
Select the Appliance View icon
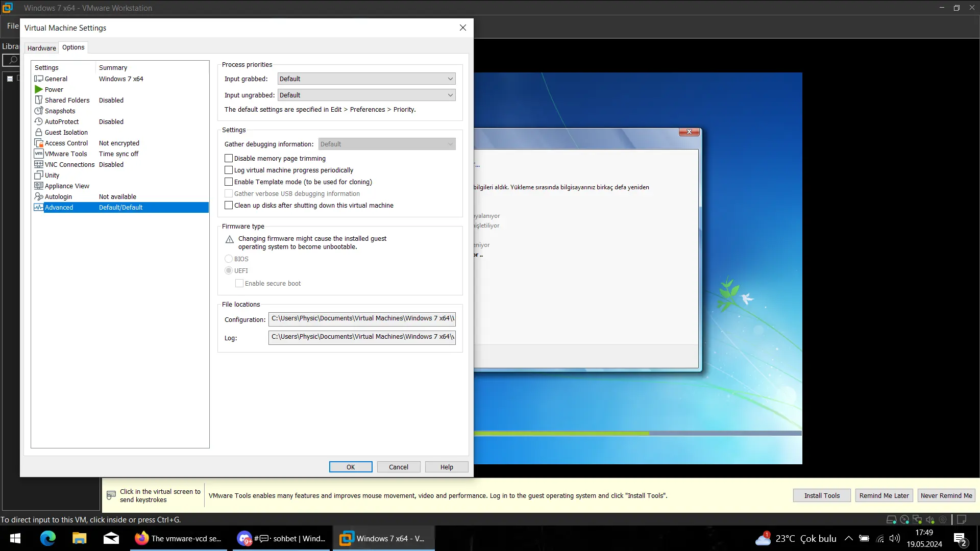click(39, 186)
